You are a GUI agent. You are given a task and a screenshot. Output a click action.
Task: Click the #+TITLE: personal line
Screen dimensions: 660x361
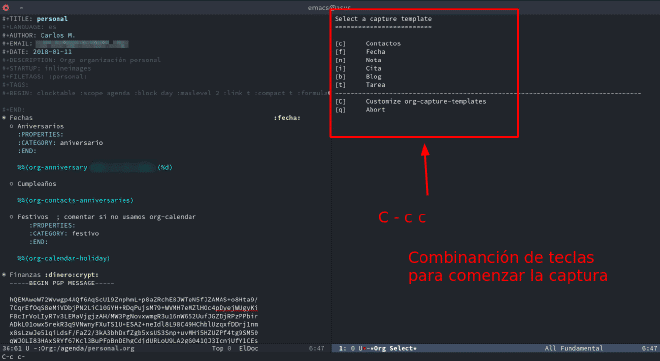click(x=35, y=19)
